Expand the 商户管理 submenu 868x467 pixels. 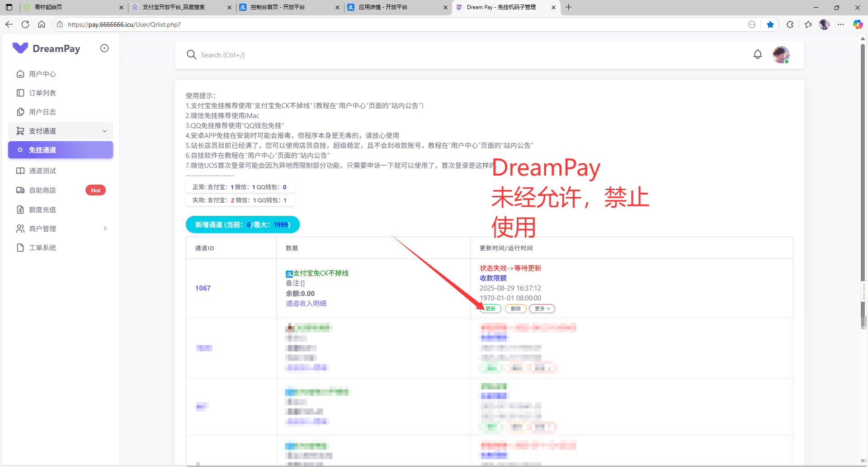[x=60, y=229]
